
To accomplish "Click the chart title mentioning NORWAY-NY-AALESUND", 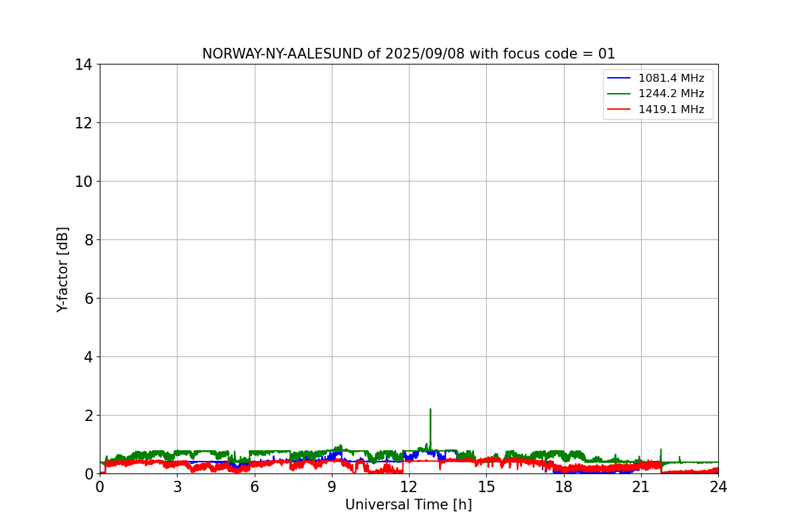I will click(408, 54).
